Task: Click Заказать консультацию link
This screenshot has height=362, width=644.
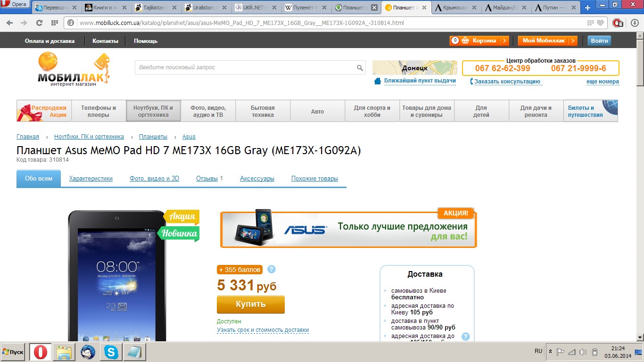Action: [507, 82]
